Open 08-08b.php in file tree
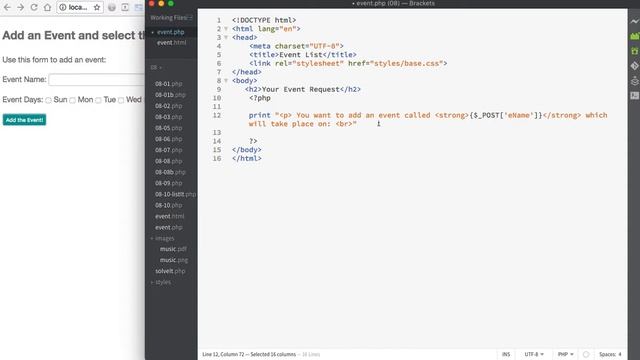This screenshot has height=360, width=640. click(170, 172)
